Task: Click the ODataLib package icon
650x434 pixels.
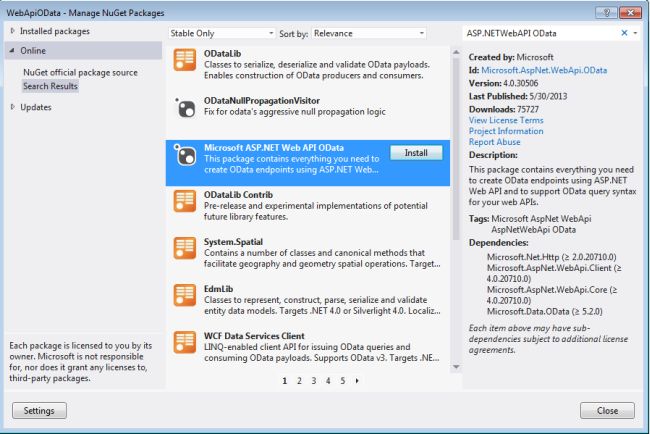Action: pyautogui.click(x=185, y=60)
